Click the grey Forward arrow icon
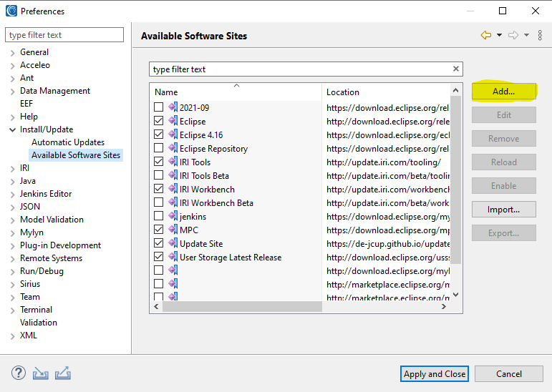 (x=513, y=35)
